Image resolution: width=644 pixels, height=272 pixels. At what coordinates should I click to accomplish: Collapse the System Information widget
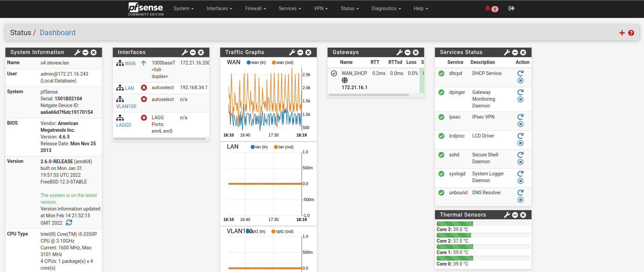point(85,52)
